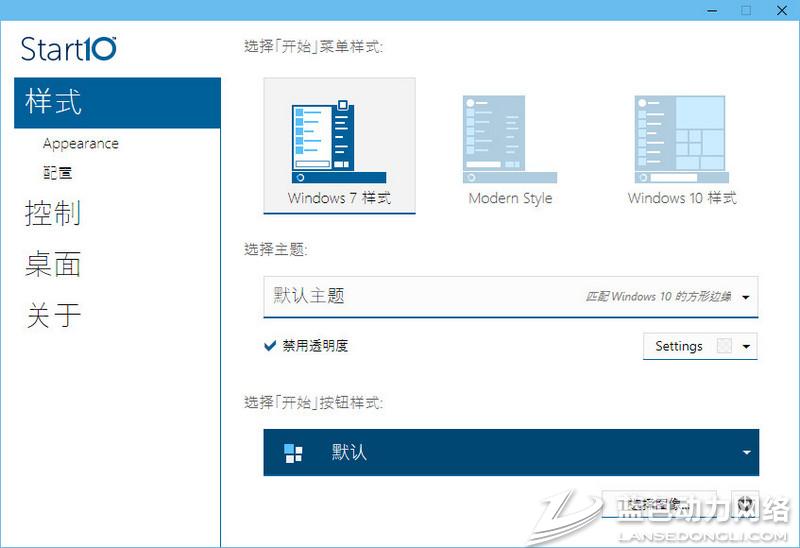Screen dimensions: 800x548
Task: Switch to the 样式 section
Action: [54, 102]
